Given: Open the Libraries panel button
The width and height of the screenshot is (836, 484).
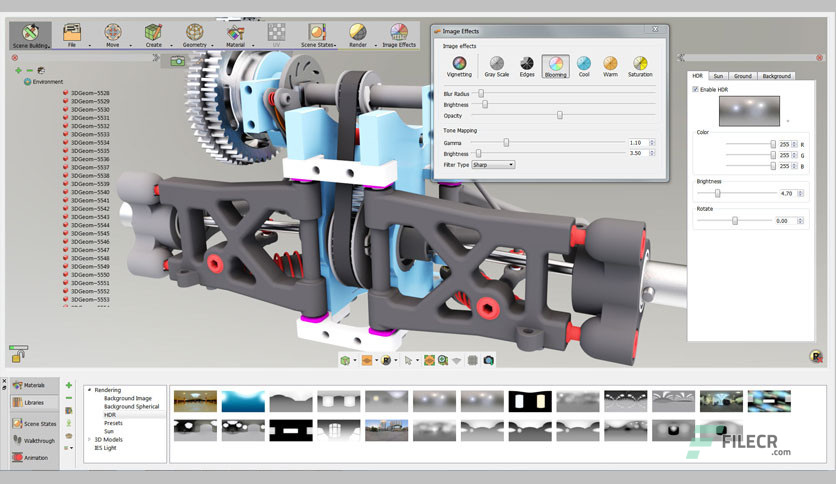Looking at the screenshot, I should [x=34, y=402].
